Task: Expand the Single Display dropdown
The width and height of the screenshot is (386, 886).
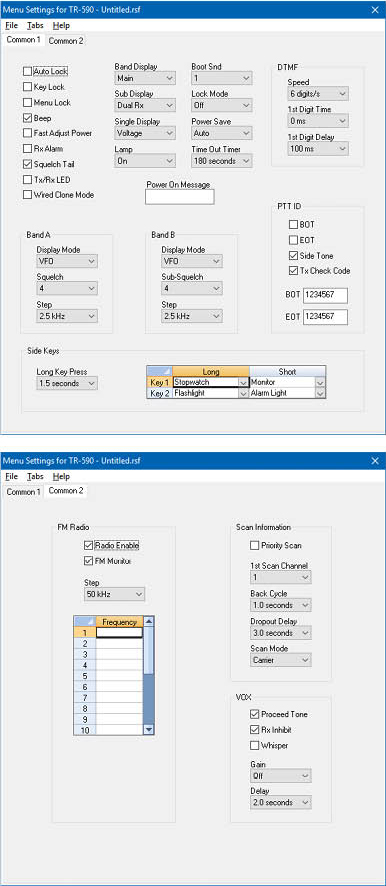Action: (145, 133)
